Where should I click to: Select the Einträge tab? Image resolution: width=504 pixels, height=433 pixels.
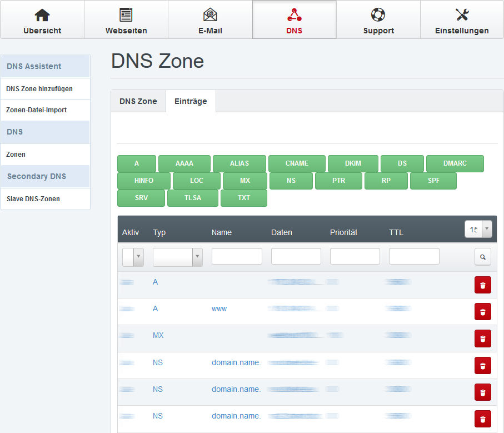point(191,101)
